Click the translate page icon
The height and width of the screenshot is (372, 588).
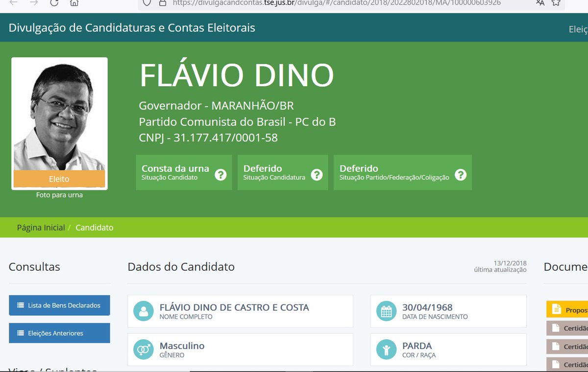[540, 3]
